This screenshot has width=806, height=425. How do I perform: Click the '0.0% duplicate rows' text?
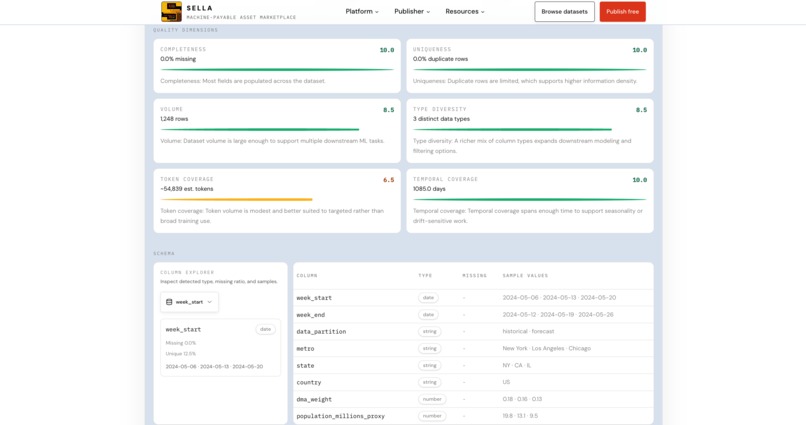pos(441,59)
